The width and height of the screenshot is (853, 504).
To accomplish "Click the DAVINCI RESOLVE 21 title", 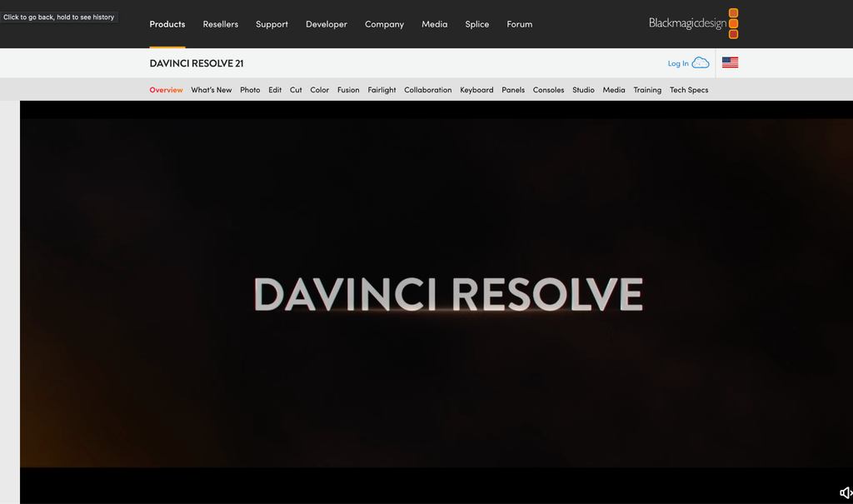I will [197, 63].
